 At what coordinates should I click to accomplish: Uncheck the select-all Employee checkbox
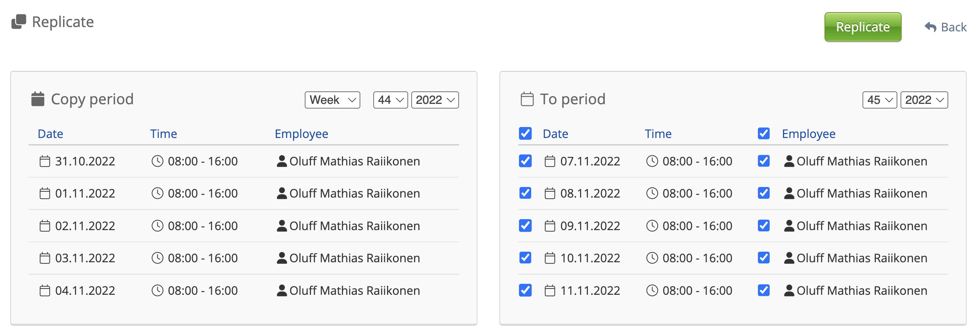764,134
